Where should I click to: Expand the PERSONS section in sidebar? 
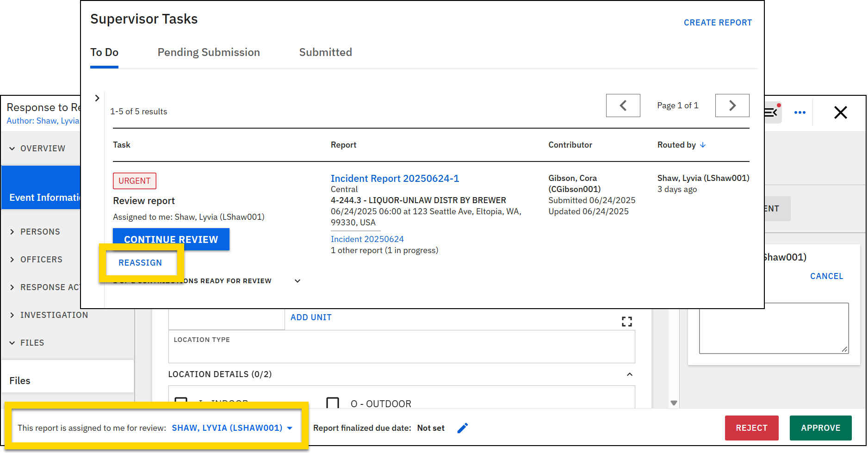point(40,232)
